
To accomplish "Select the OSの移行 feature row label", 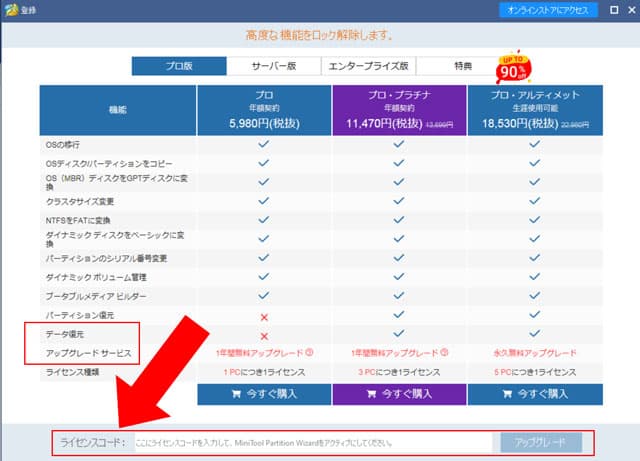I will coord(63,145).
